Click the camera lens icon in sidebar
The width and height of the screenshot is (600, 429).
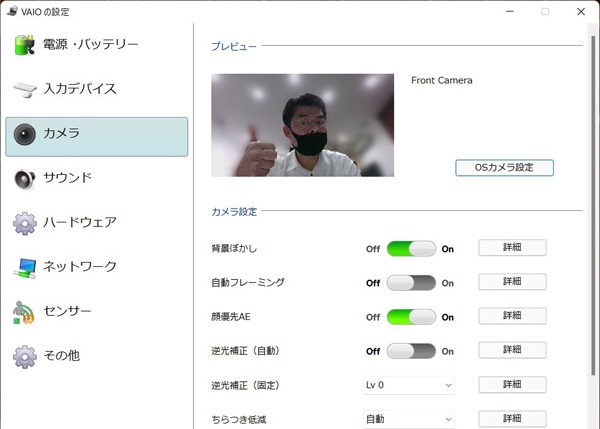coord(25,134)
